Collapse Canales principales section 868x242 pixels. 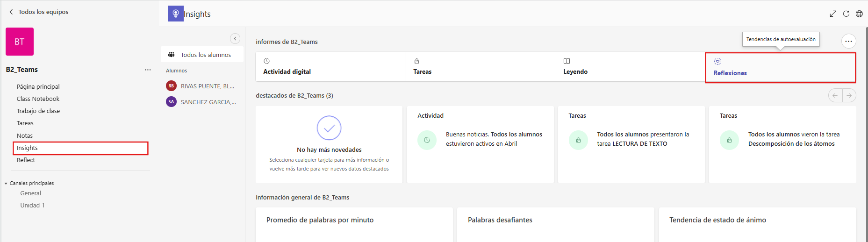[x=6, y=184]
